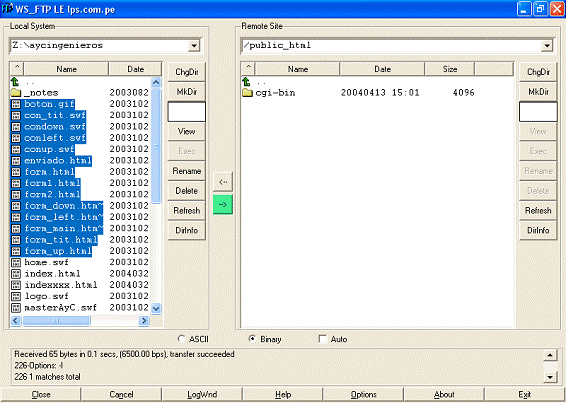Viewport: 566px width, 403px height.
Task: Click the Close button in bottom bar
Action: pos(41,395)
